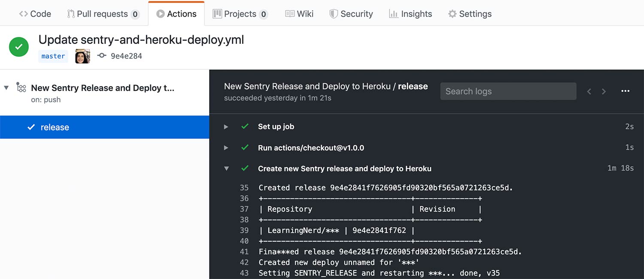Switch to the Code tab
Screen dimensions: 644x279
click(x=35, y=14)
